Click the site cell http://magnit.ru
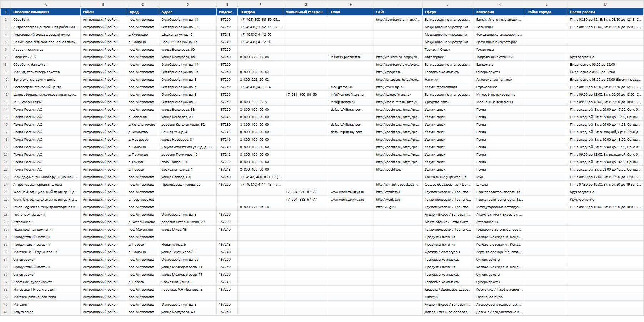 [x=398, y=72]
